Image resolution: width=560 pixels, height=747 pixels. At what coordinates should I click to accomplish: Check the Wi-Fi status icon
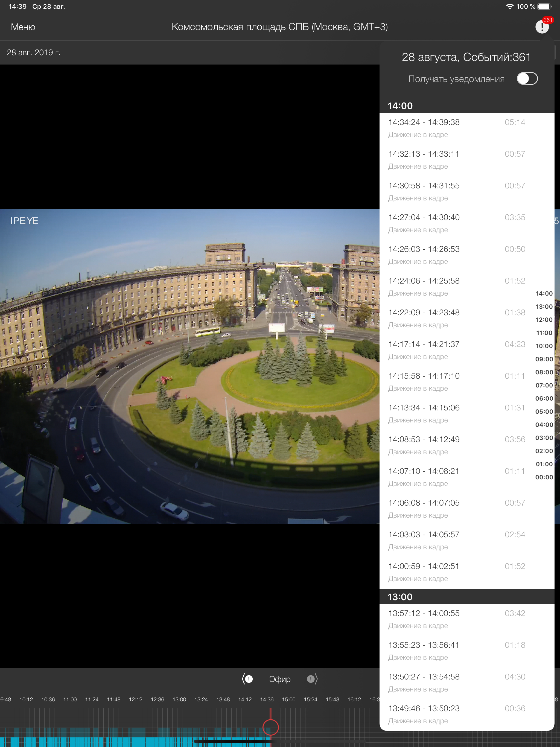click(510, 6)
